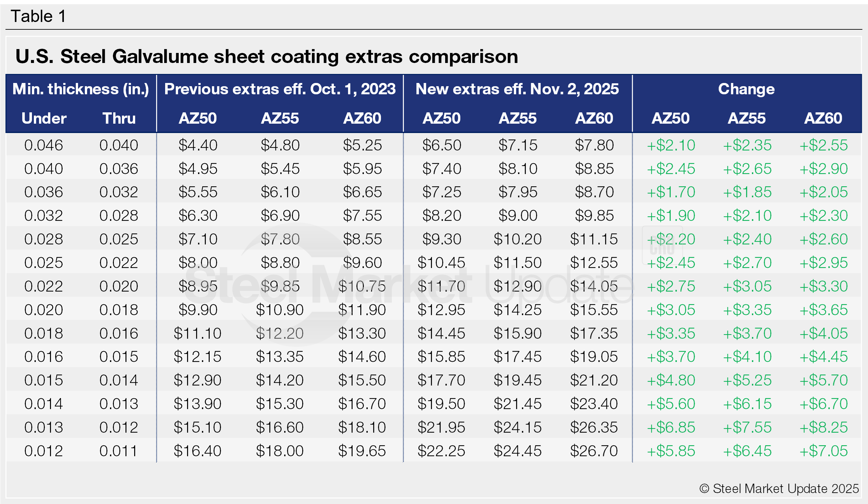
Task: Click the Steel Market Update 2025 copyright
Action: coord(779,489)
